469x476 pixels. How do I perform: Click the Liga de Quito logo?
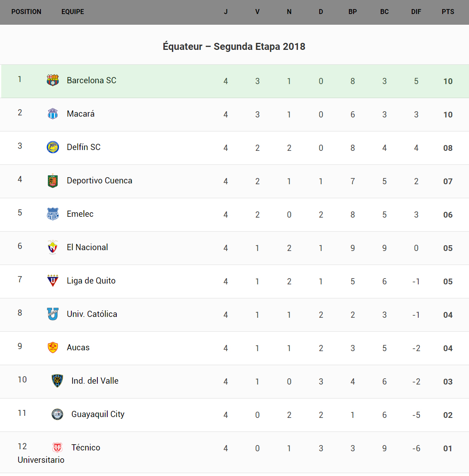click(53, 281)
